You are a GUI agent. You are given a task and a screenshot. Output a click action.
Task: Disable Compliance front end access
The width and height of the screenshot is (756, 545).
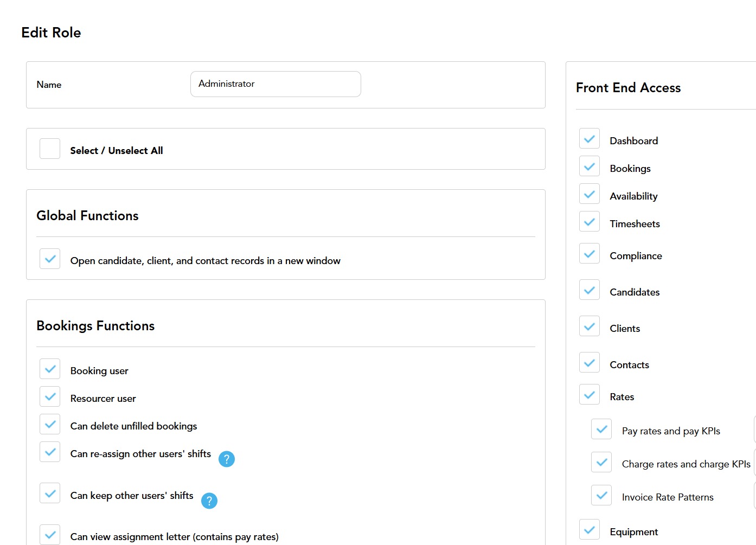coord(590,254)
